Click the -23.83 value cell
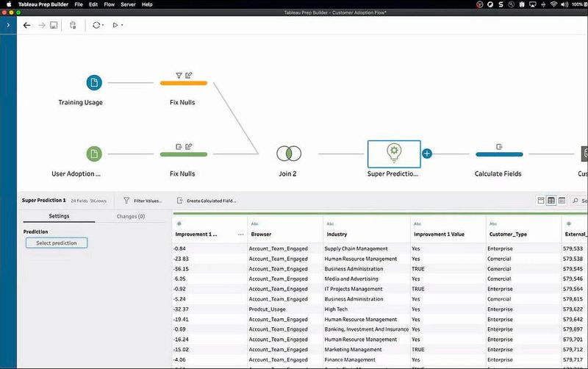This screenshot has height=369, width=588. point(181,259)
